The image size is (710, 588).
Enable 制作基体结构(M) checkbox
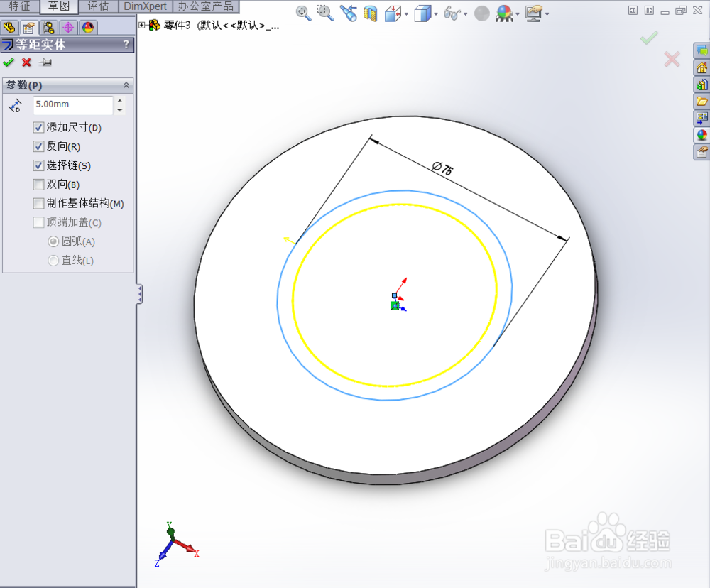click(x=38, y=204)
